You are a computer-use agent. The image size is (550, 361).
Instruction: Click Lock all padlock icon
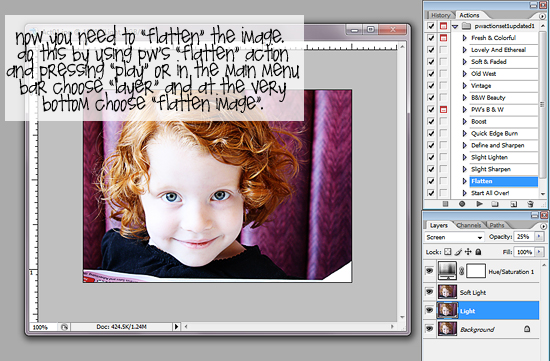(x=478, y=252)
